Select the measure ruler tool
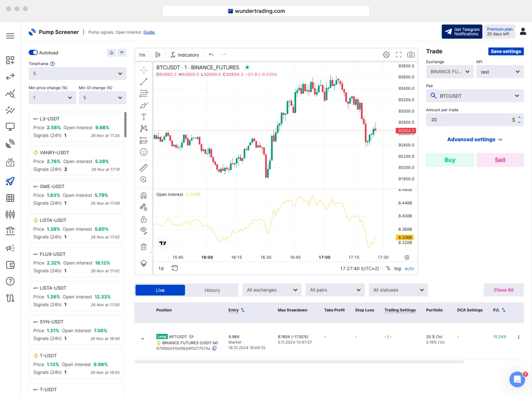This screenshot has width=532, height=396. tap(143, 167)
